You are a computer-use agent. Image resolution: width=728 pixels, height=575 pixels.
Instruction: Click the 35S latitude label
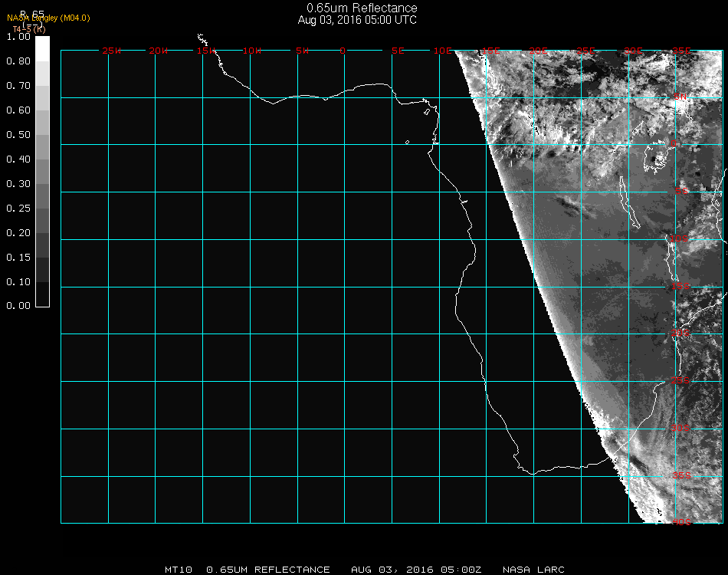pos(681,475)
